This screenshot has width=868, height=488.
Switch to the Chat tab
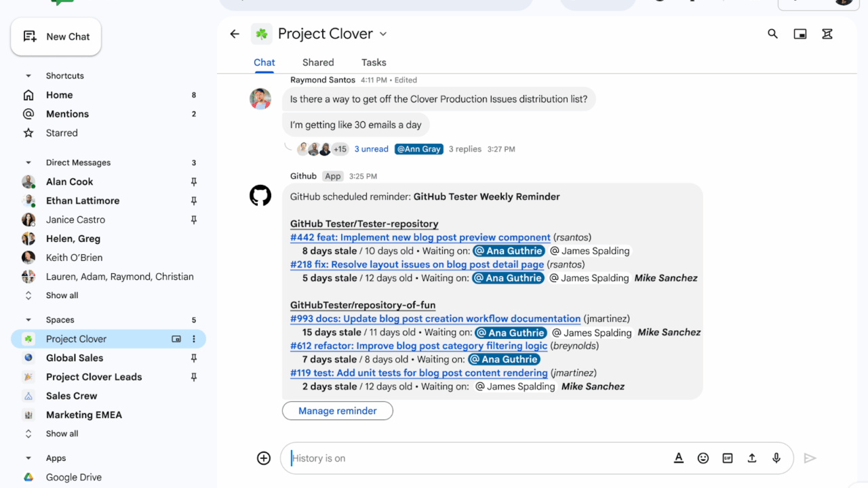264,62
